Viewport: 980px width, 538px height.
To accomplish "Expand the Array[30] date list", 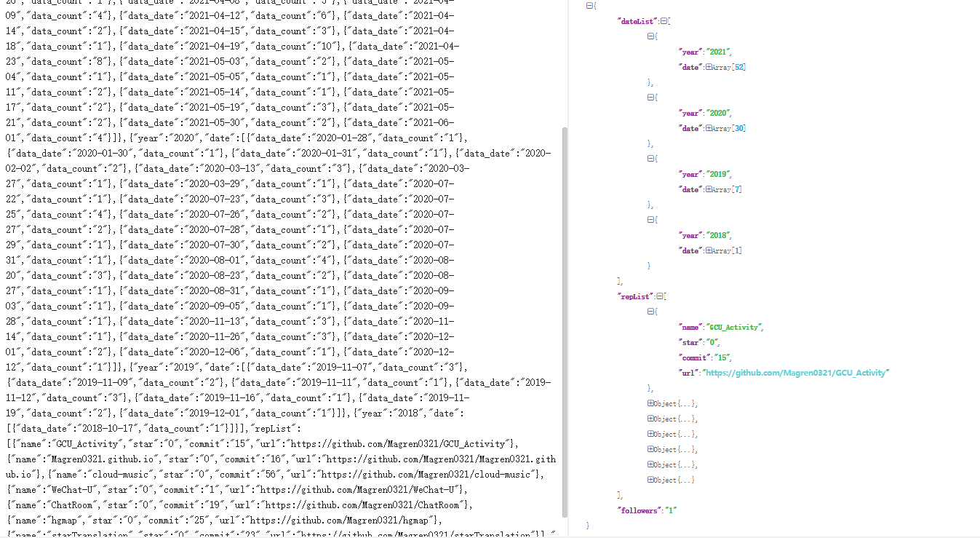I will 708,128.
